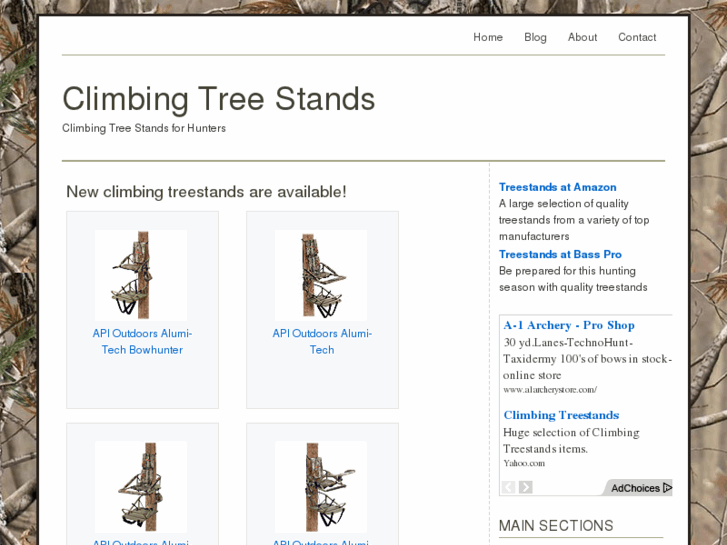This screenshot has height=545, width=727.
Task: Open the A-1 Archery - Pro Shop ad
Action: pos(569,325)
